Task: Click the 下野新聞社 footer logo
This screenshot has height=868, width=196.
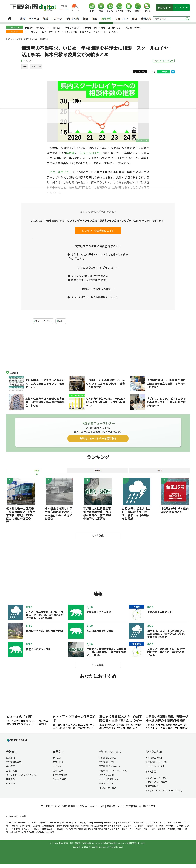Action: 17,740
